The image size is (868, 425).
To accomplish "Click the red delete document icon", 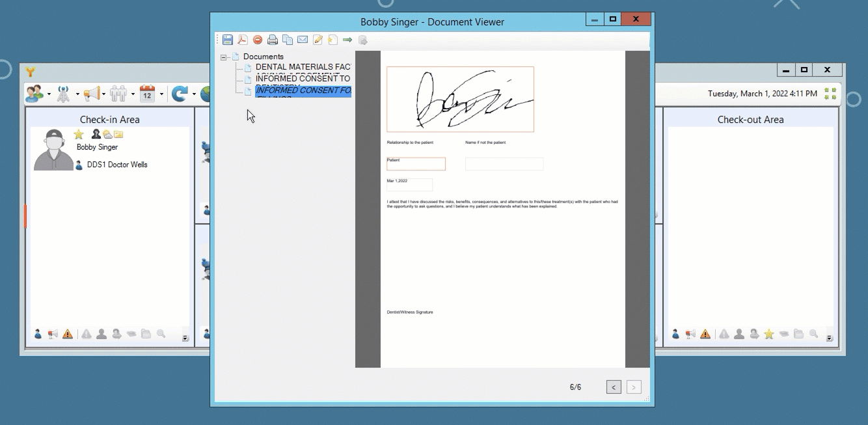I will 258,40.
